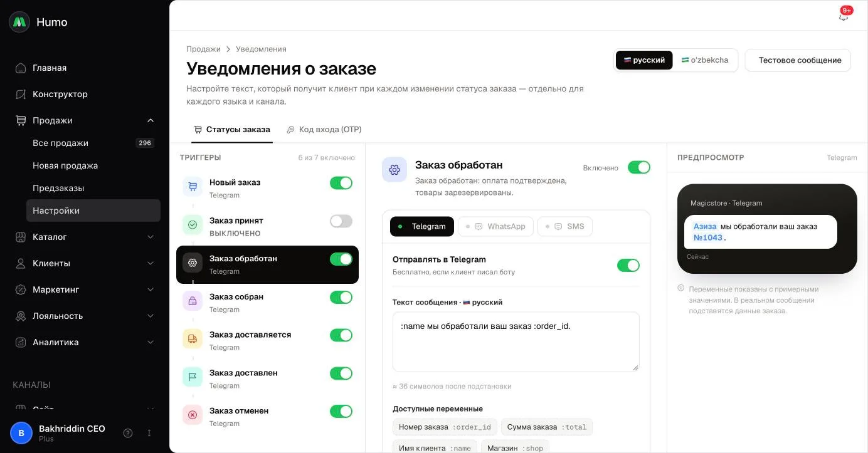This screenshot has height=453, width=868.
Task: Switch to the Код входа (OTP) tab
Action: click(x=324, y=130)
